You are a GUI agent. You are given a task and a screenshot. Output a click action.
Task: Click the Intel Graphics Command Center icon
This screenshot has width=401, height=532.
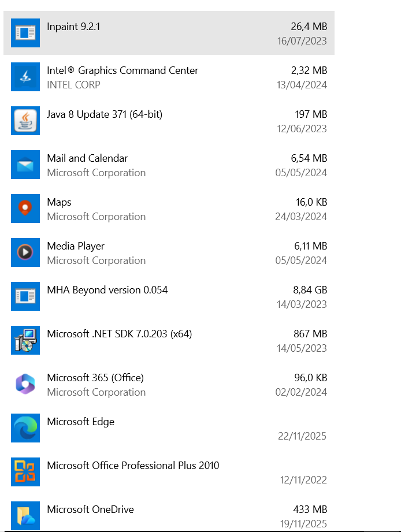25,77
